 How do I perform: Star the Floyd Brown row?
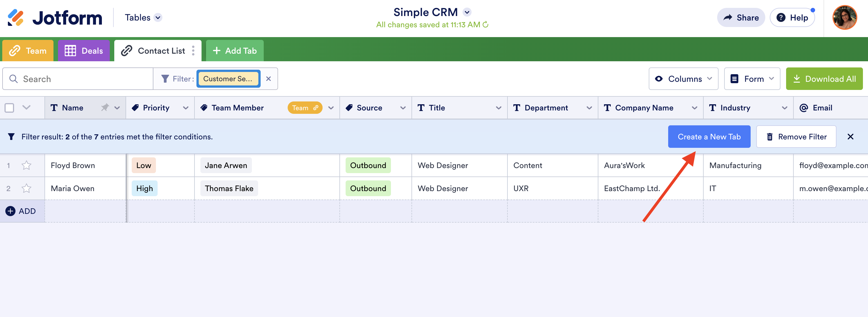pos(26,165)
